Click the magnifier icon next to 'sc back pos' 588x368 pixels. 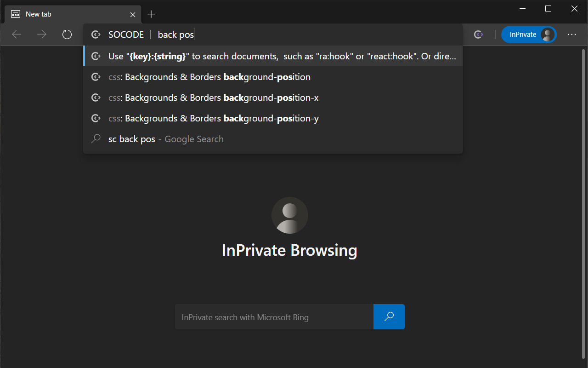click(96, 138)
